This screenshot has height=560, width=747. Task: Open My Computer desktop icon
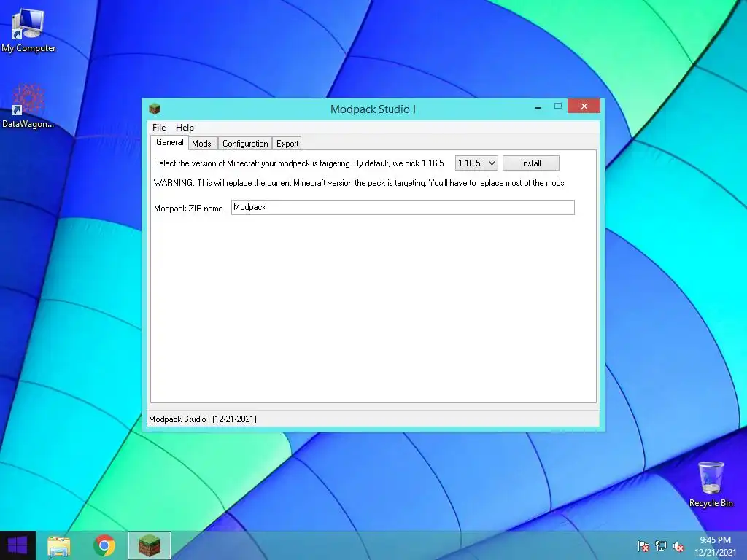28,29
